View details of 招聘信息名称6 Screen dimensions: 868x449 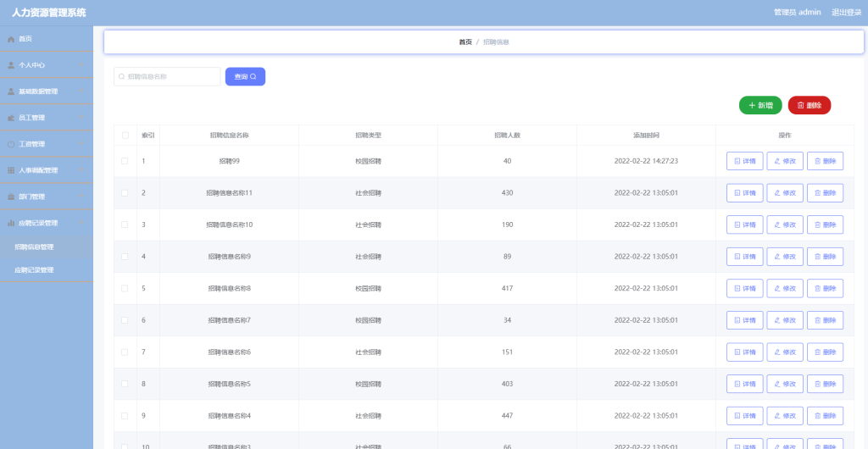(x=744, y=352)
